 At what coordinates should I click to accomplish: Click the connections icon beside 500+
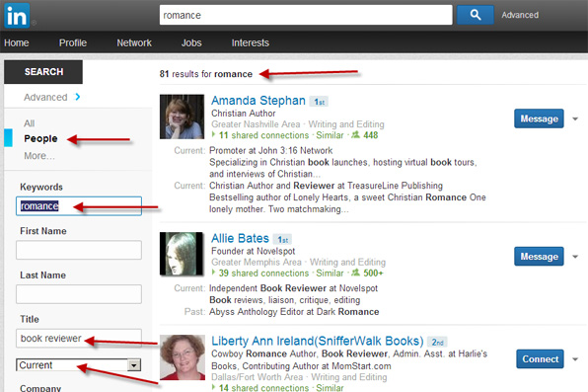(355, 273)
